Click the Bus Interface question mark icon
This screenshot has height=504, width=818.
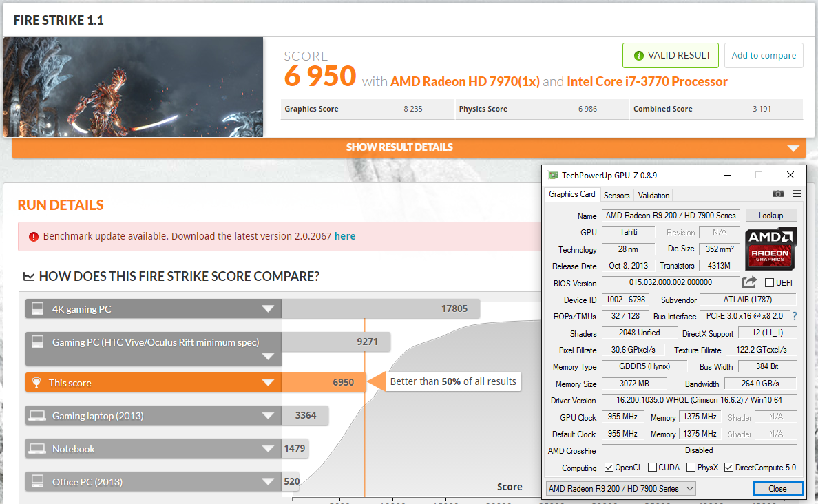click(795, 316)
